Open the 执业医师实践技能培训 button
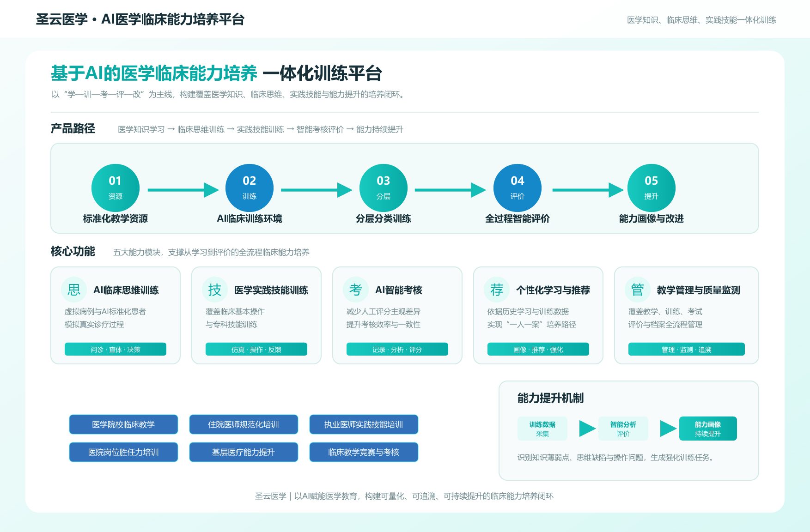The width and height of the screenshot is (810, 532). (364, 424)
